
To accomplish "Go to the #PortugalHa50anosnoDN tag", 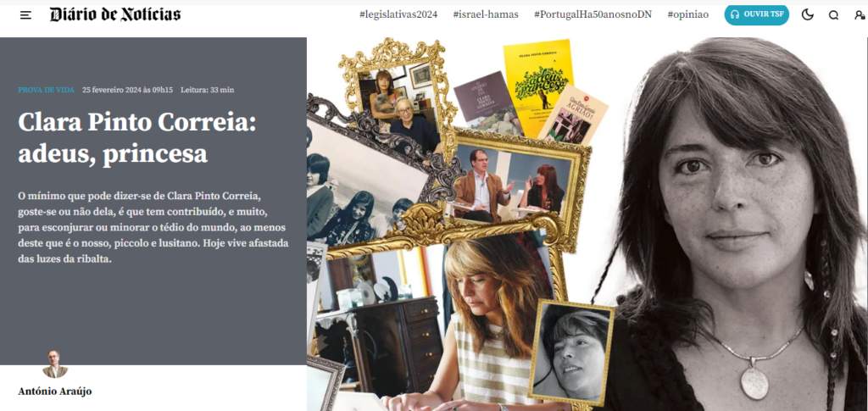I will (x=593, y=14).
